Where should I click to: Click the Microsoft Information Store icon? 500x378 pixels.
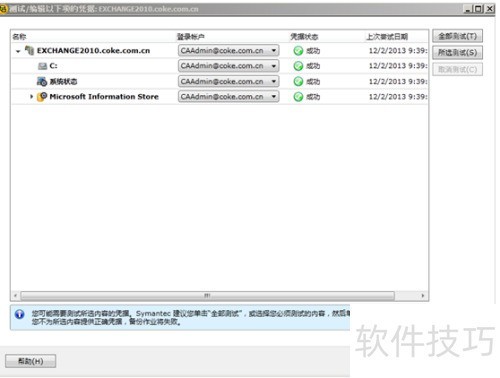pyautogui.click(x=42, y=97)
